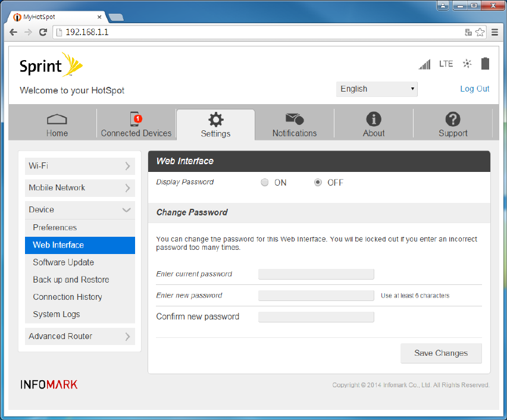Click the Chrome user profile button
Viewport: 507px width, 420px height.
(x=443, y=5)
